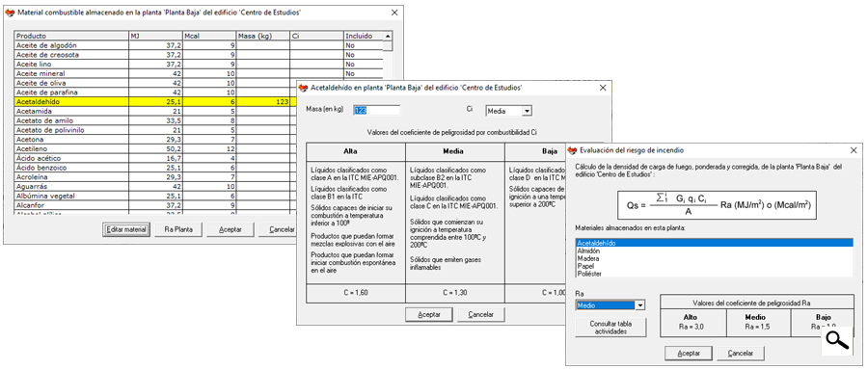Screen dimensions: 868x369
Task: Click the C = 1,30 value cell
Action: pos(455,293)
